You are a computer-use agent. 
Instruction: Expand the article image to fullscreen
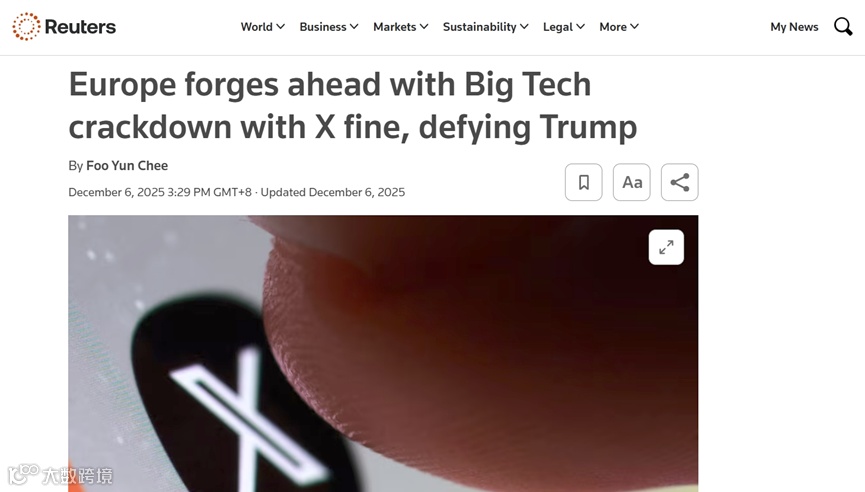point(666,247)
